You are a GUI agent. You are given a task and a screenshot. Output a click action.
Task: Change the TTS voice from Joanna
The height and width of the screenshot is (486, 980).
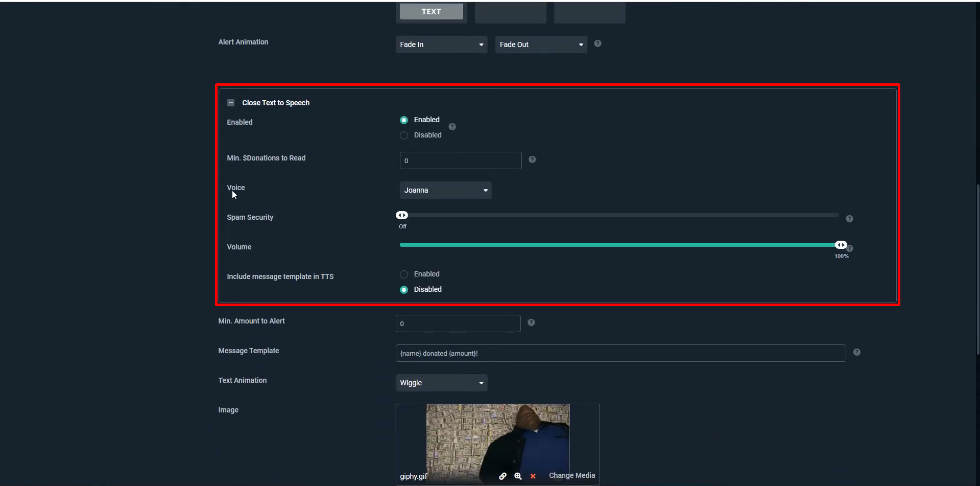tap(445, 190)
